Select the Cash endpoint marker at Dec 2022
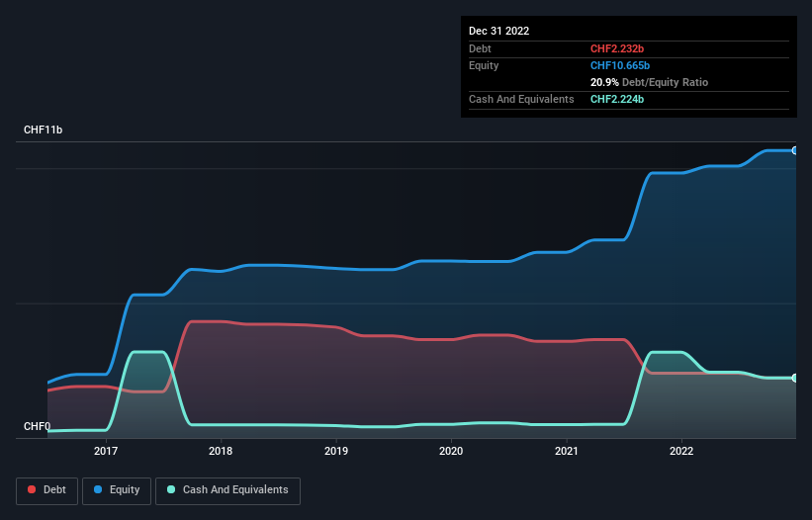The height and width of the screenshot is (520, 812). [x=795, y=378]
